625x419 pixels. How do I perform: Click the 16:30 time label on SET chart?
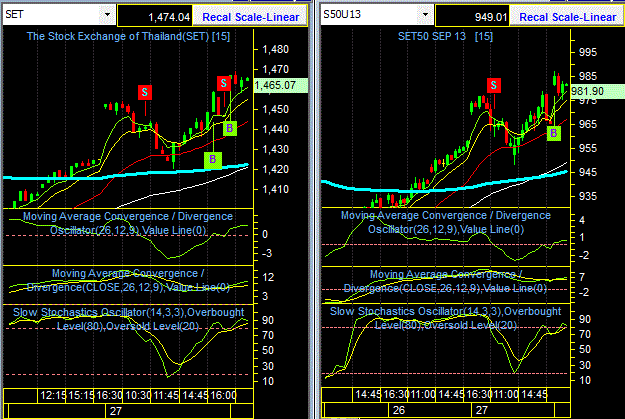tap(110, 395)
